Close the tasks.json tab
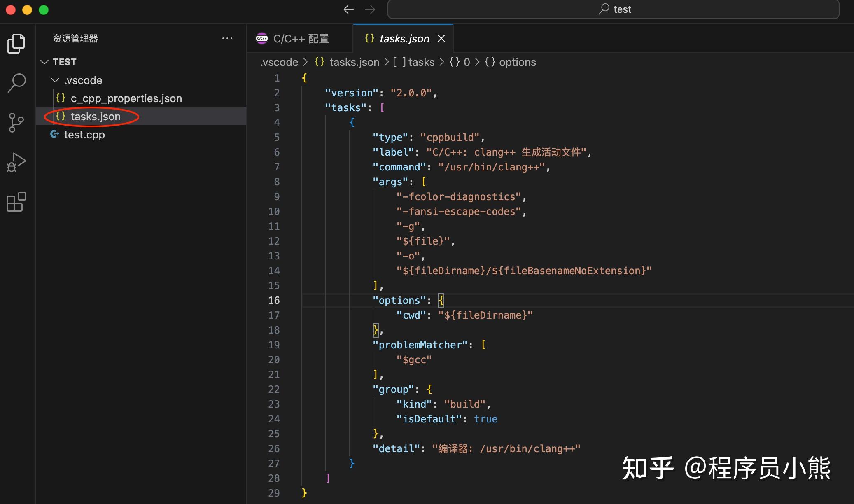 coord(441,38)
